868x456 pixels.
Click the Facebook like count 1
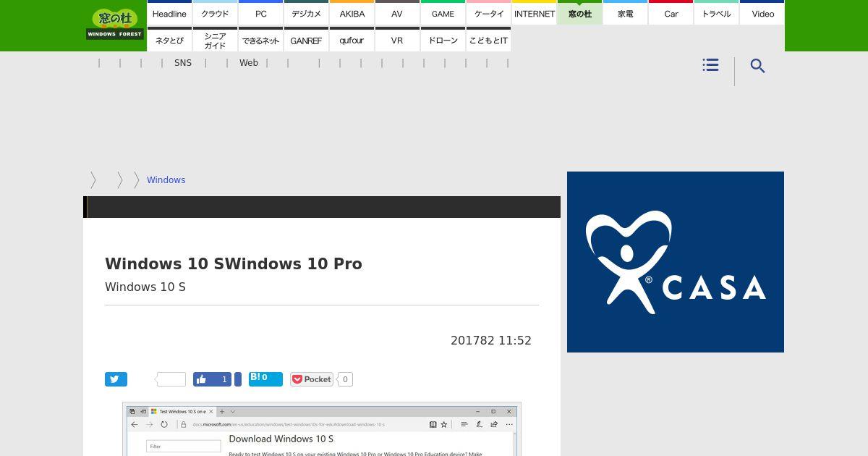(224, 379)
